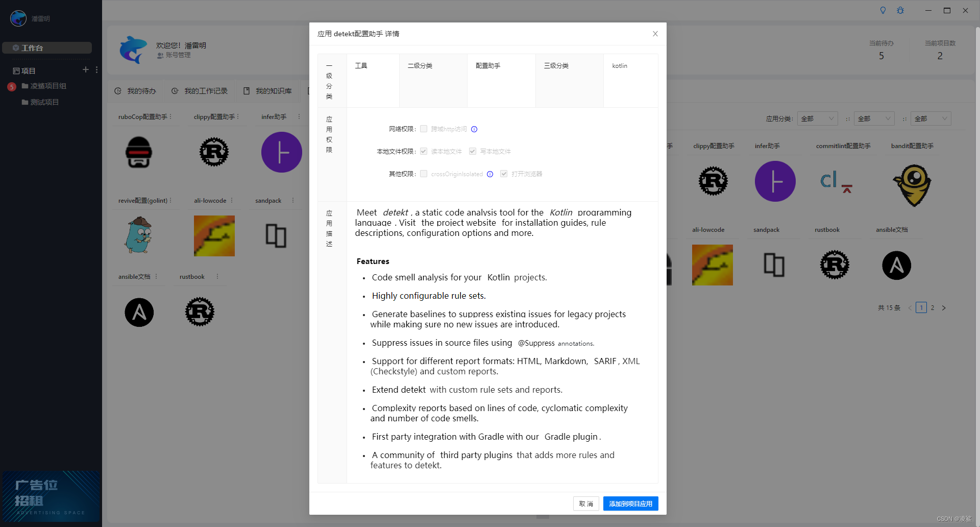Open the commitlint配置助手 app icon
Image resolution: width=980 pixels, height=527 pixels.
pos(837,181)
